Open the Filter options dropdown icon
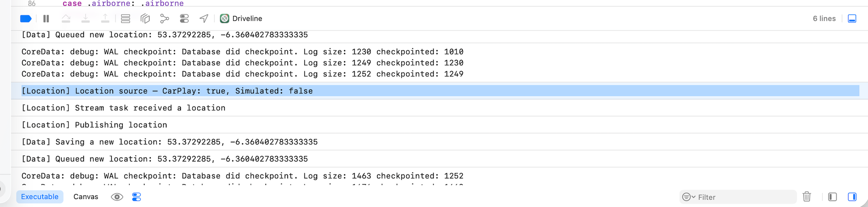Image resolution: width=868 pixels, height=207 pixels. pyautogui.click(x=689, y=197)
